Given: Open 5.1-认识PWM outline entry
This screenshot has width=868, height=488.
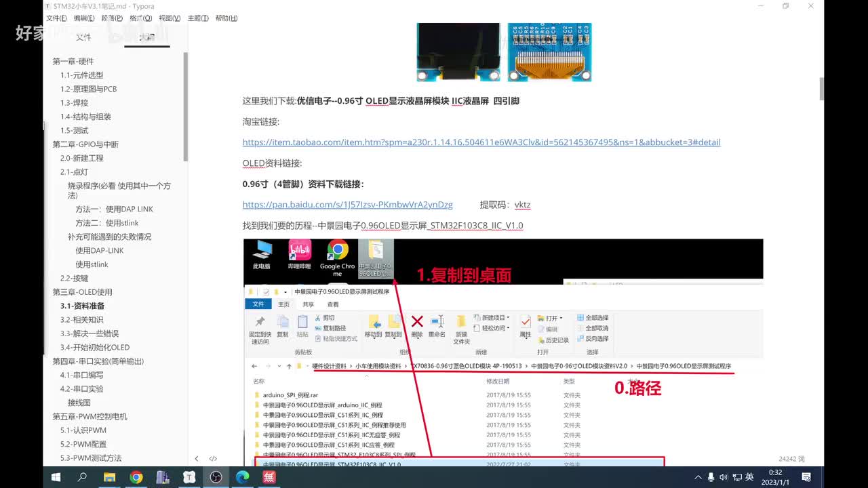Looking at the screenshot, I should coord(83,430).
